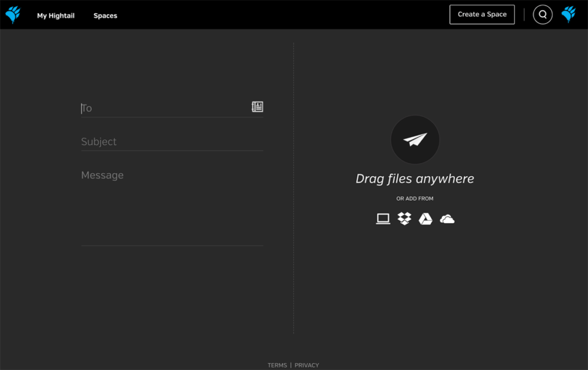Screen dimensions: 588x370
Task: Click the Hightail logo in top-left corner
Action: tap(13, 15)
